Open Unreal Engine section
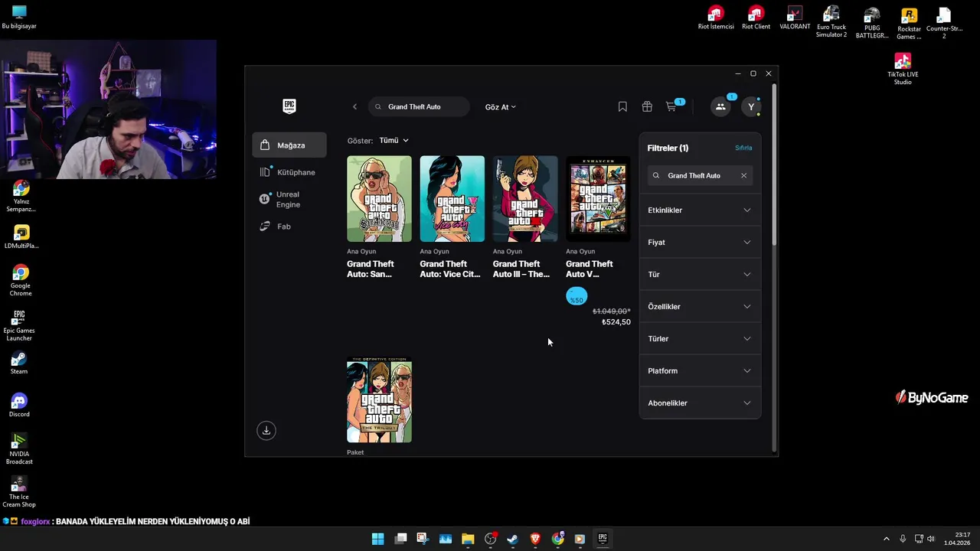 tap(289, 199)
